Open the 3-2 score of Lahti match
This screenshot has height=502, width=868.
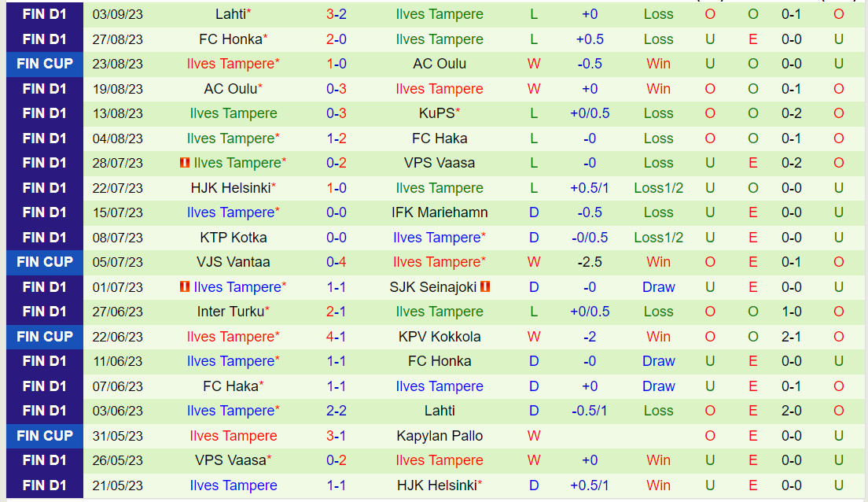[x=337, y=14]
